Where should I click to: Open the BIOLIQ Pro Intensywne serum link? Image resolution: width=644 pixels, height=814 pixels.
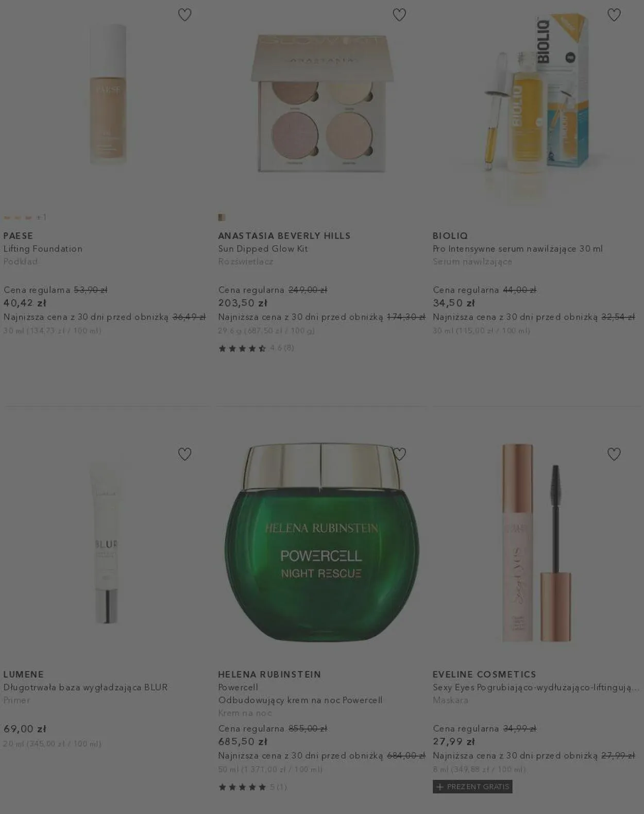tap(518, 249)
